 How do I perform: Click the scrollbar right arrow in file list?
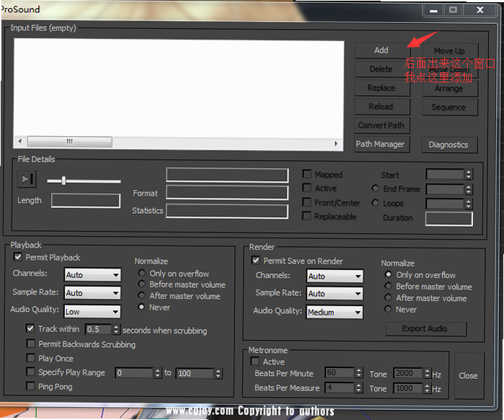(x=336, y=143)
